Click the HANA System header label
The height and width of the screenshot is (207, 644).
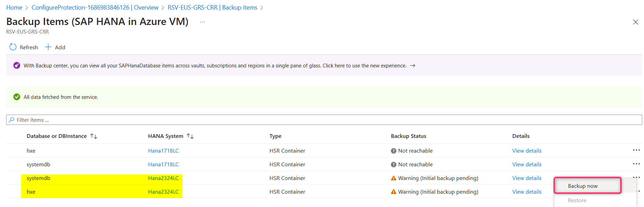click(x=166, y=136)
